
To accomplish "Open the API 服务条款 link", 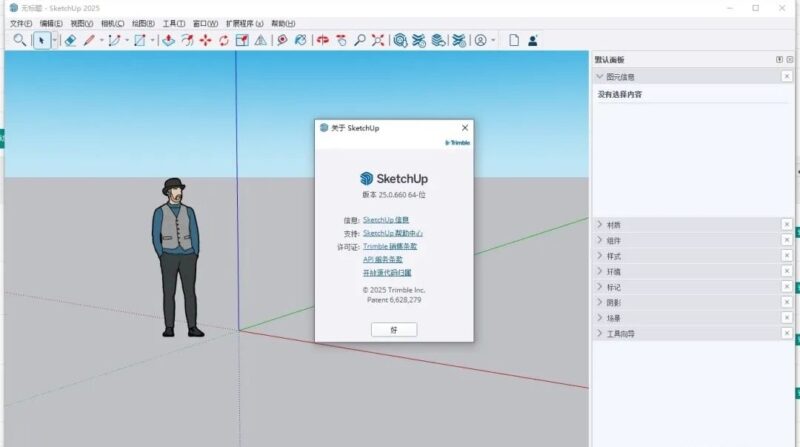I will [x=383, y=260].
